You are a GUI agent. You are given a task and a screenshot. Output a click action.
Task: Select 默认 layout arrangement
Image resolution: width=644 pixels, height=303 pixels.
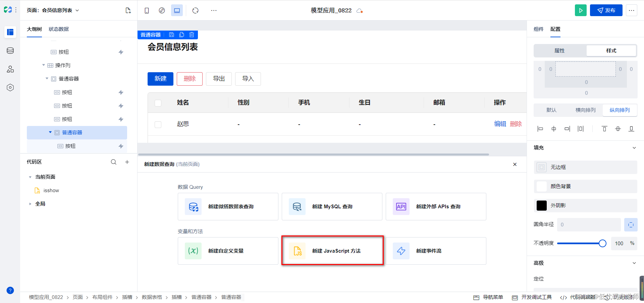(551, 110)
